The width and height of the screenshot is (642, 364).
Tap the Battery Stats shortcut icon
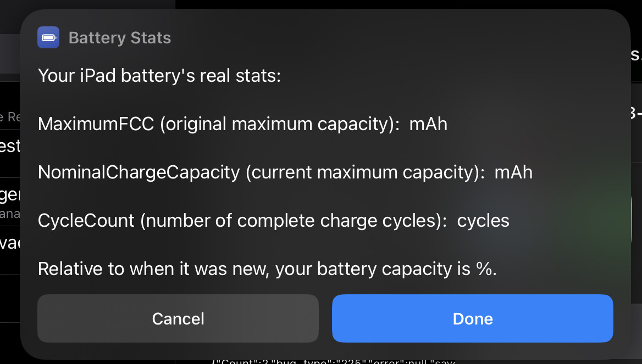pos(48,38)
